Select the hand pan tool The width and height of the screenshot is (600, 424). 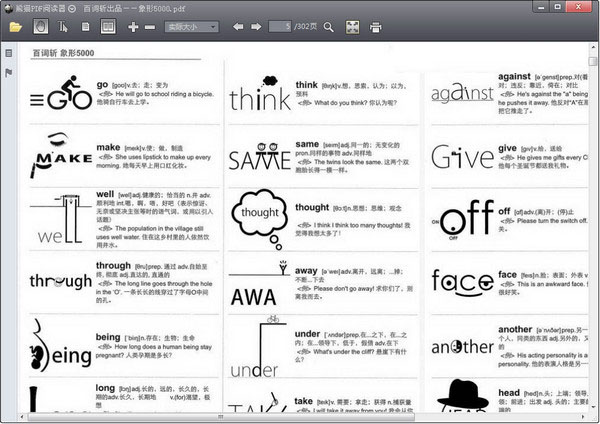[x=38, y=27]
